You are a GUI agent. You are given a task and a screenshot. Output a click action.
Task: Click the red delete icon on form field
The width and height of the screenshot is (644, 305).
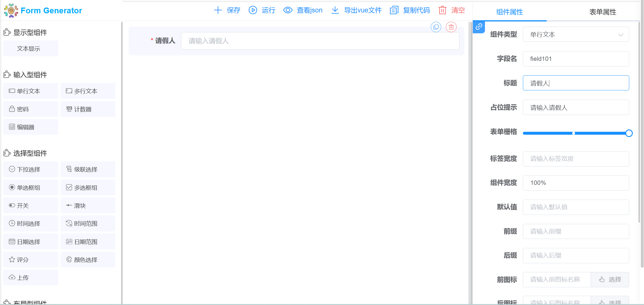pyautogui.click(x=451, y=27)
